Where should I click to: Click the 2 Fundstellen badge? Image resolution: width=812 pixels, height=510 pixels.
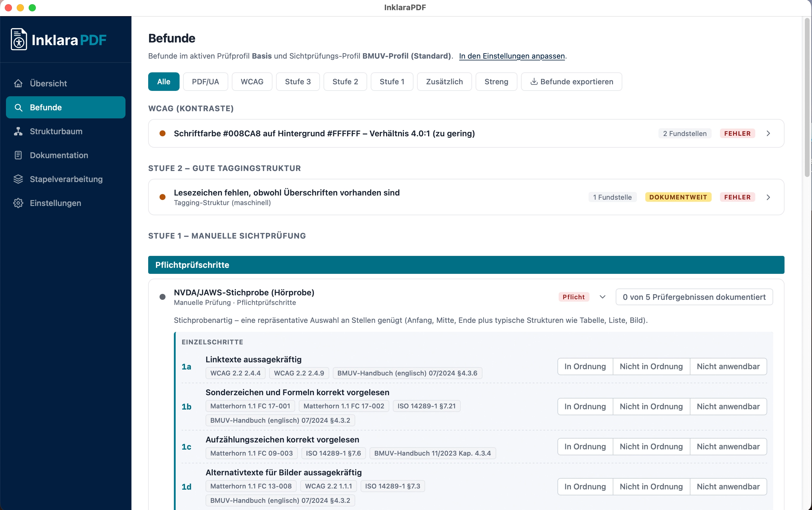[685, 133]
